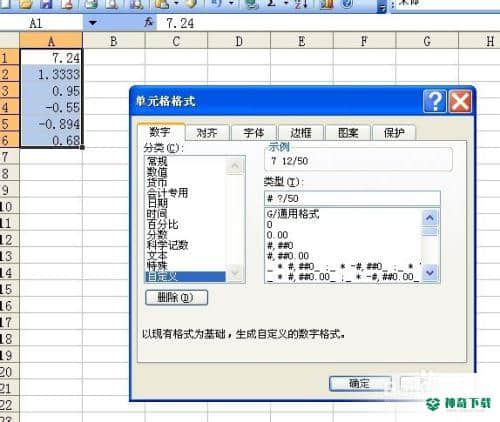Switch to the 字体 tab
The height and width of the screenshot is (422, 500).
coord(254,133)
